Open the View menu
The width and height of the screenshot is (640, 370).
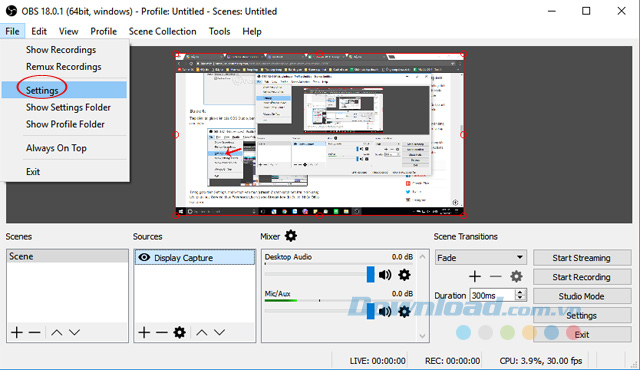point(68,31)
